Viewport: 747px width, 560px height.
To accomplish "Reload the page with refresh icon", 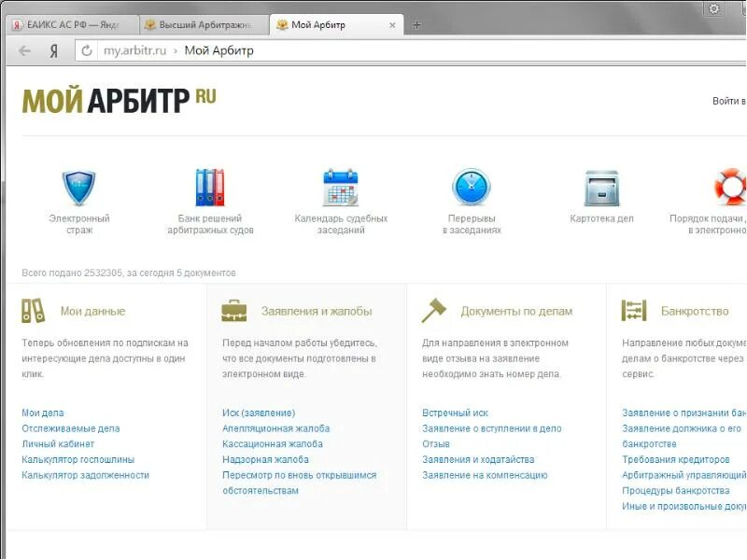I will pos(86,50).
